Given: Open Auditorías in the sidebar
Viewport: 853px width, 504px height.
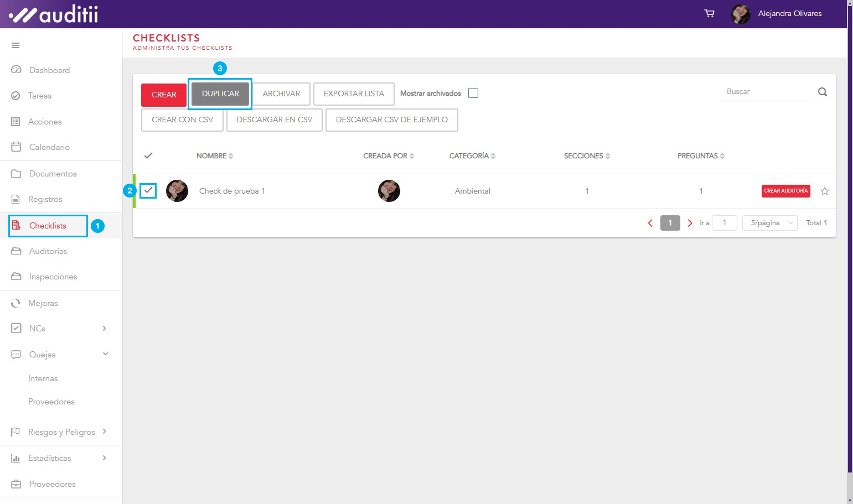Looking at the screenshot, I should point(48,251).
